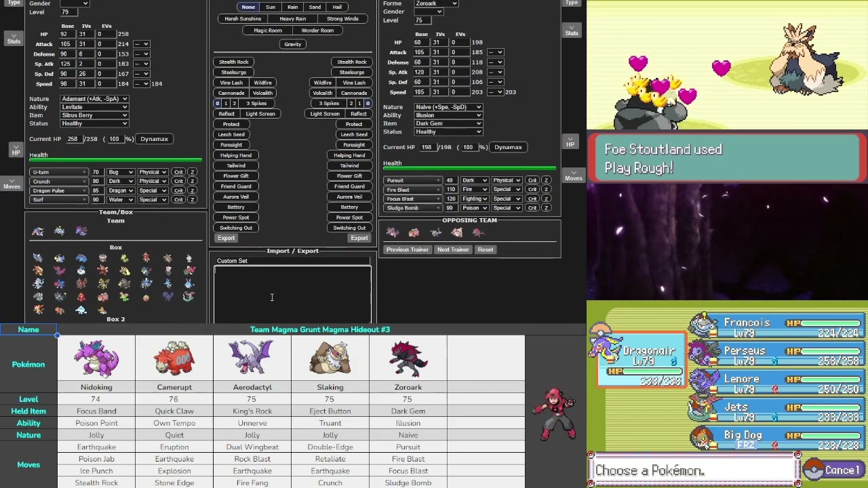
Task: Click frozen Big Dog party icon
Action: coord(704,436)
